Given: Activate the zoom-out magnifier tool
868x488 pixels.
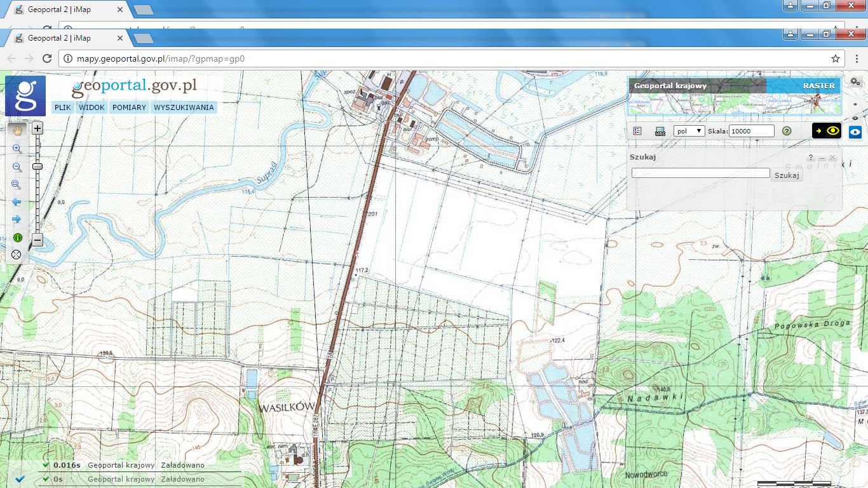Looking at the screenshot, I should click(17, 168).
